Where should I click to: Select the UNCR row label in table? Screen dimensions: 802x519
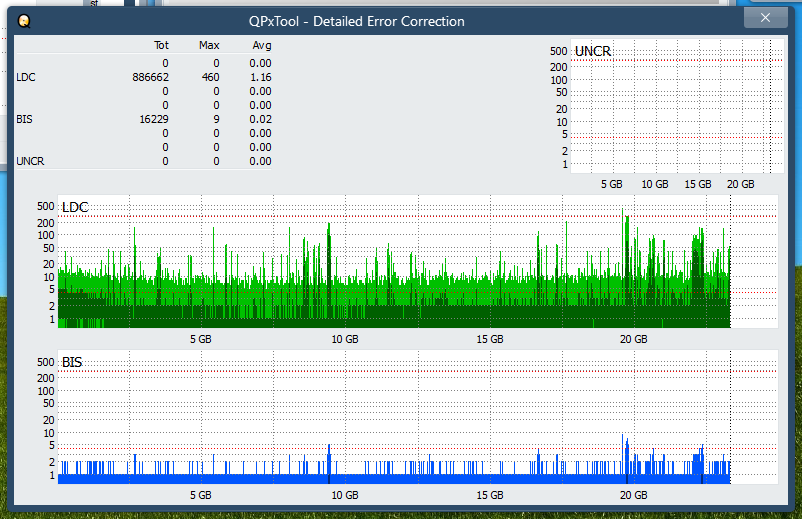click(30, 161)
